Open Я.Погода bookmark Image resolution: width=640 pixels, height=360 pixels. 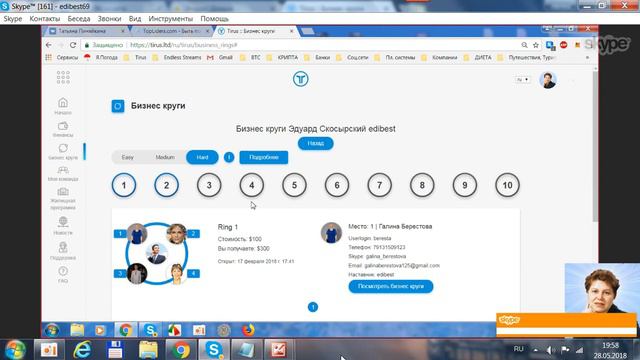point(101,58)
